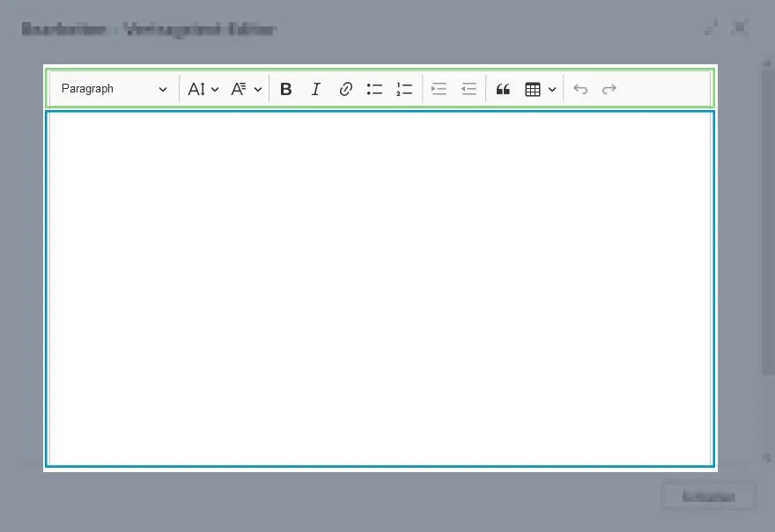The width and height of the screenshot is (775, 532).
Task: Insert a table
Action: coord(533,88)
